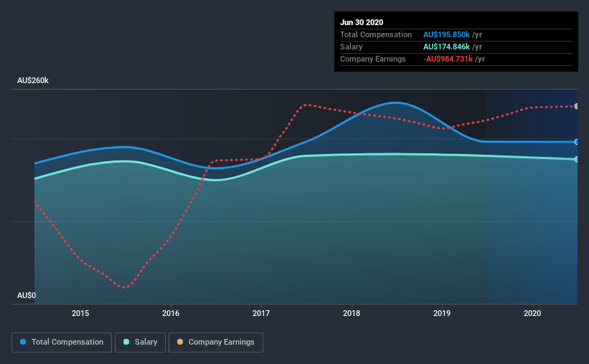Viewport: 589px width, 364px height.
Task: Click the AU$260k y-axis label
Action: (33, 80)
